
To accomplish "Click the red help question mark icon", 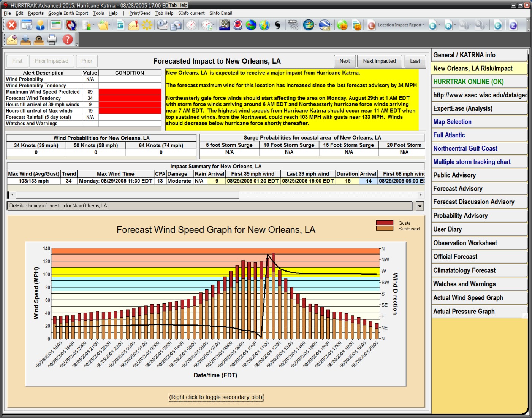I will (68, 39).
